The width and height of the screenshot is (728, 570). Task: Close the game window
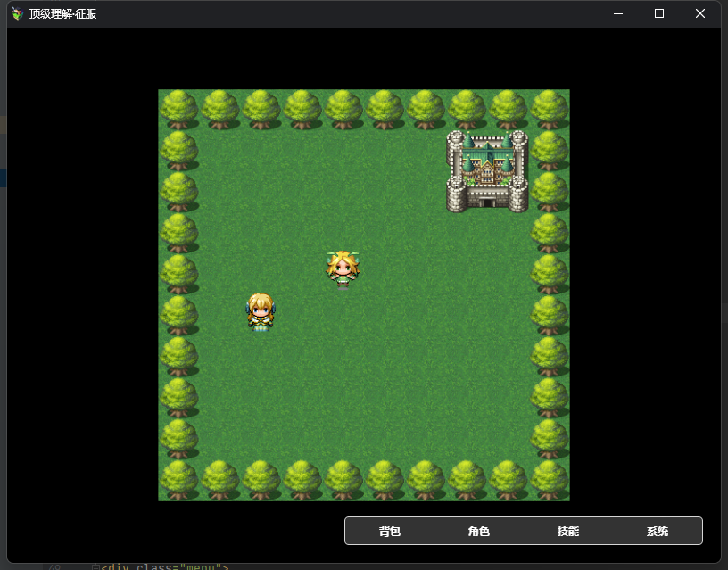(700, 14)
